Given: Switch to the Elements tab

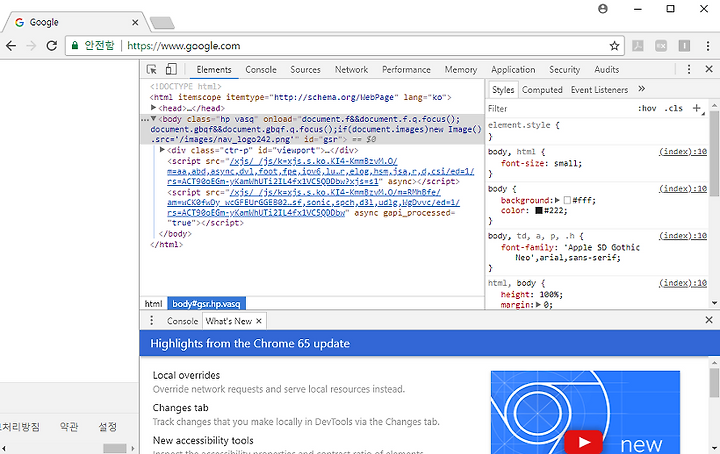Looking at the screenshot, I should [x=214, y=69].
